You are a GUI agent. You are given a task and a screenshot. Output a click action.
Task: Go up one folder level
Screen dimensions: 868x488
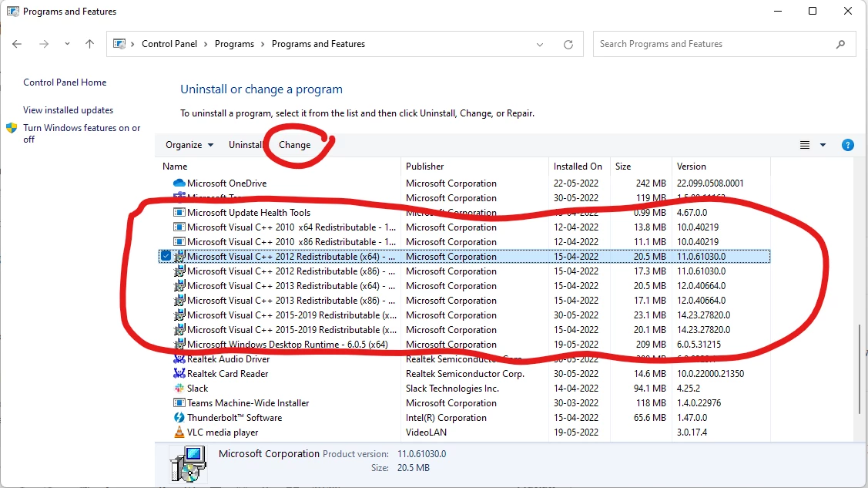(89, 44)
